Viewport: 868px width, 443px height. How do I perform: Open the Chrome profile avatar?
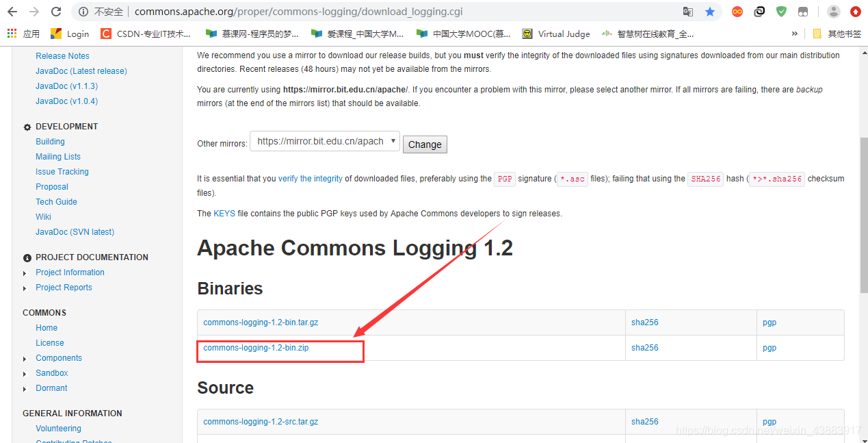point(833,12)
